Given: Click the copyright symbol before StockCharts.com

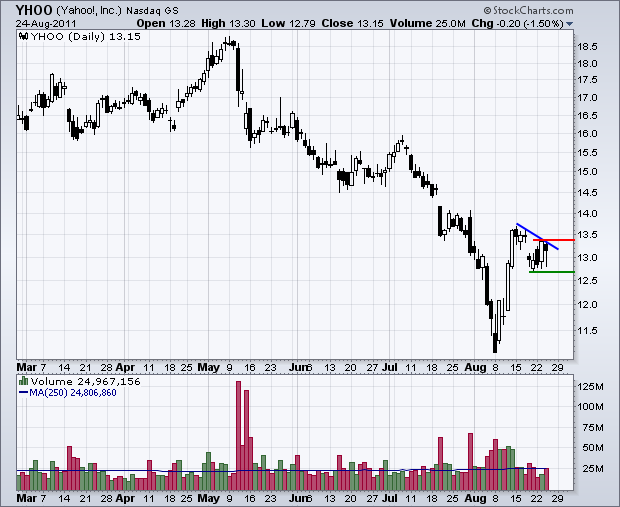Looking at the screenshot, I should (487, 10).
